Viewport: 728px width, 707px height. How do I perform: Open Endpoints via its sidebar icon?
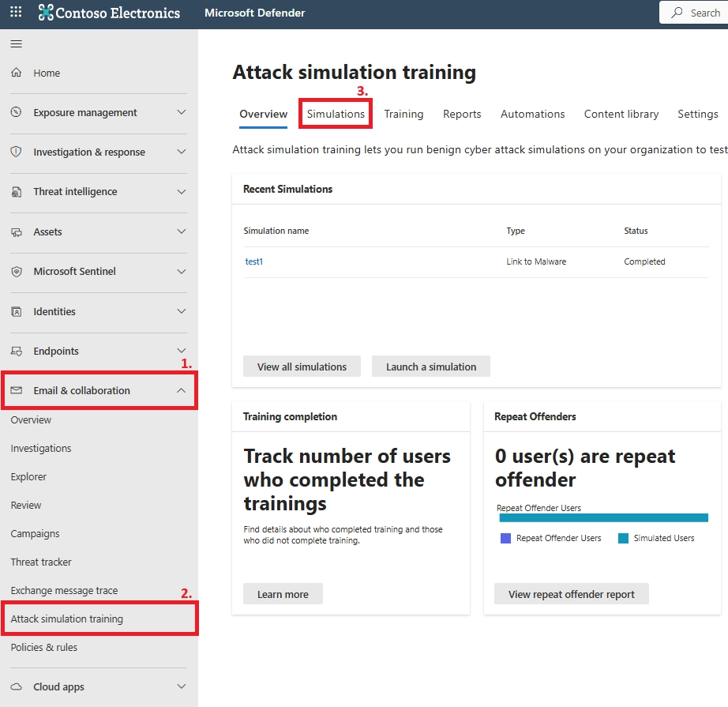click(x=17, y=351)
